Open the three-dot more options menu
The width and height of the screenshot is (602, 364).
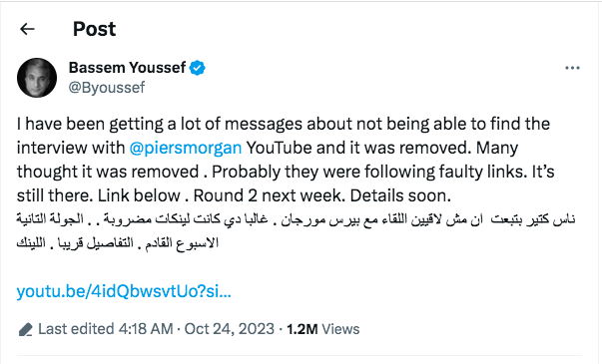click(x=572, y=68)
